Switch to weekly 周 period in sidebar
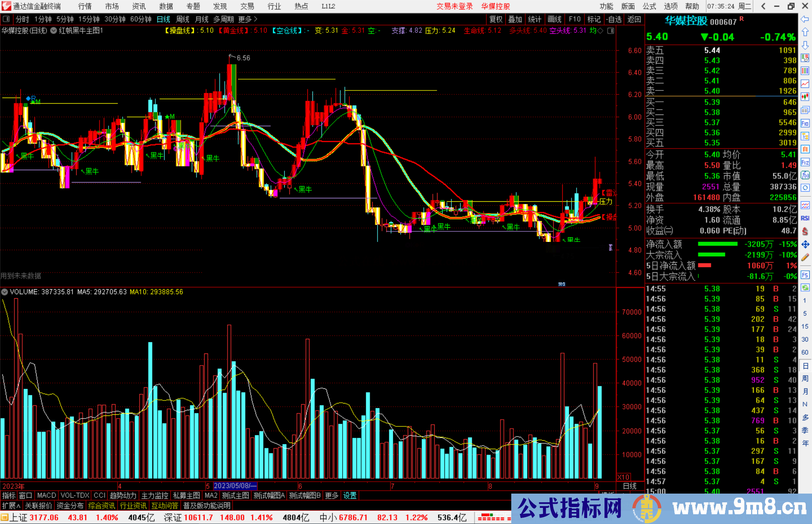This screenshot has height=524, width=812. 805,378
